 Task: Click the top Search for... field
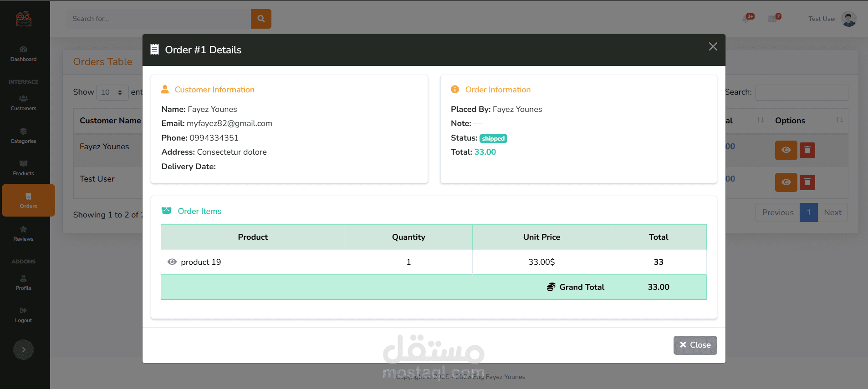point(159,19)
